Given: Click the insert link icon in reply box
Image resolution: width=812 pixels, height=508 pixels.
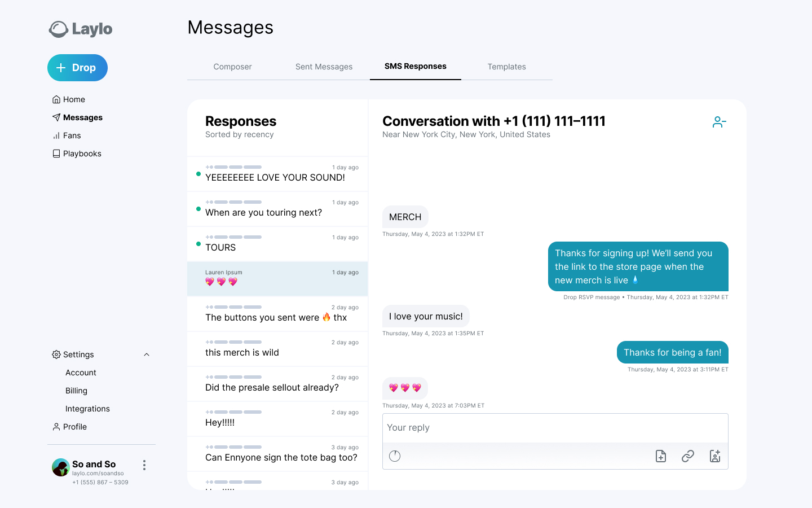Looking at the screenshot, I should 688,456.
